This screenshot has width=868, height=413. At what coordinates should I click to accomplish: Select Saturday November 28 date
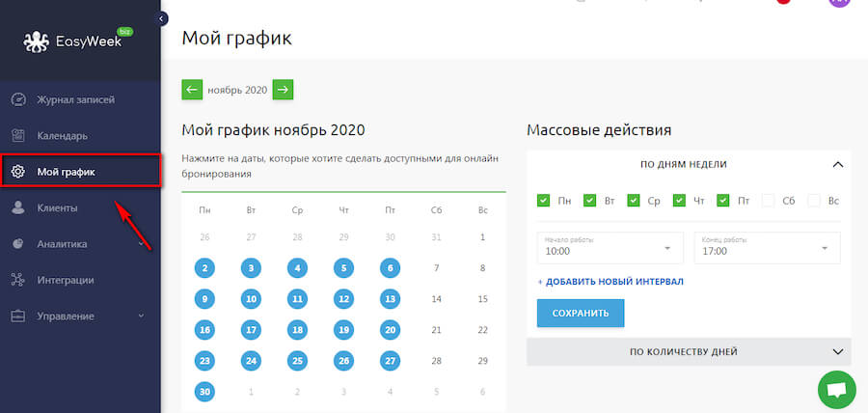click(436, 362)
